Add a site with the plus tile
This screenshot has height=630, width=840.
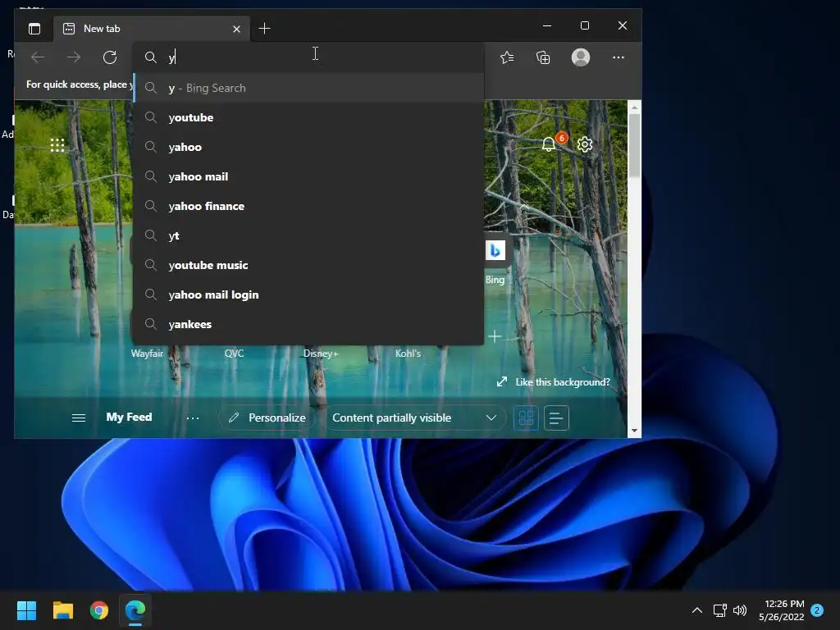click(x=495, y=336)
